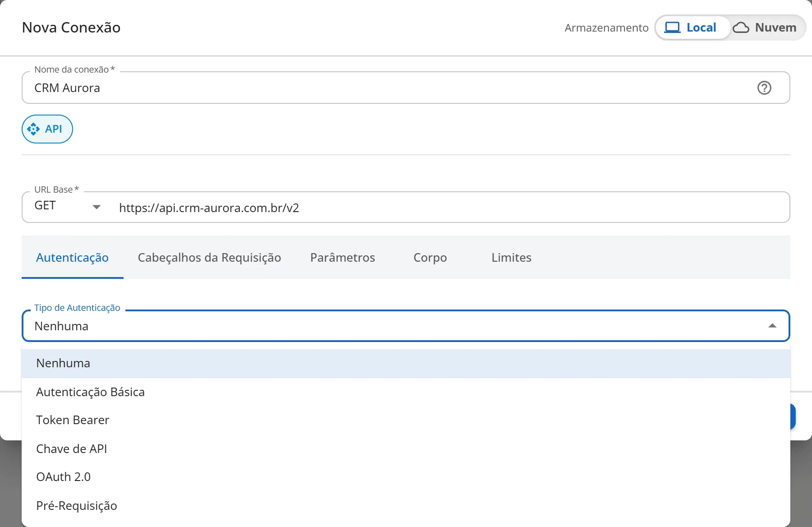Open the Corpo tab

(x=430, y=258)
